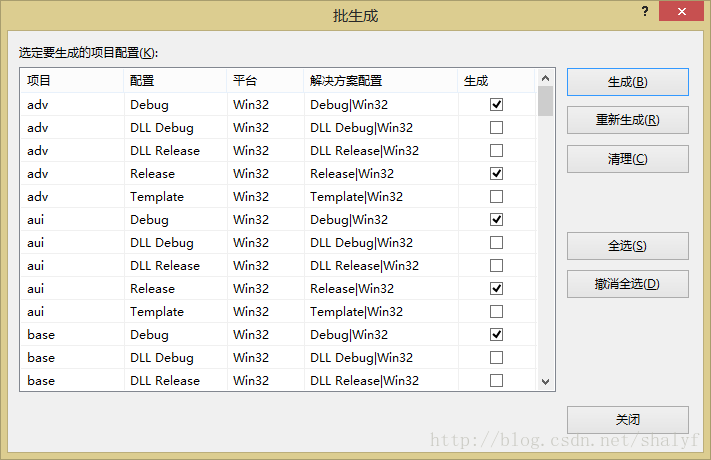Check the aui Template build checkbox

[x=497, y=312]
